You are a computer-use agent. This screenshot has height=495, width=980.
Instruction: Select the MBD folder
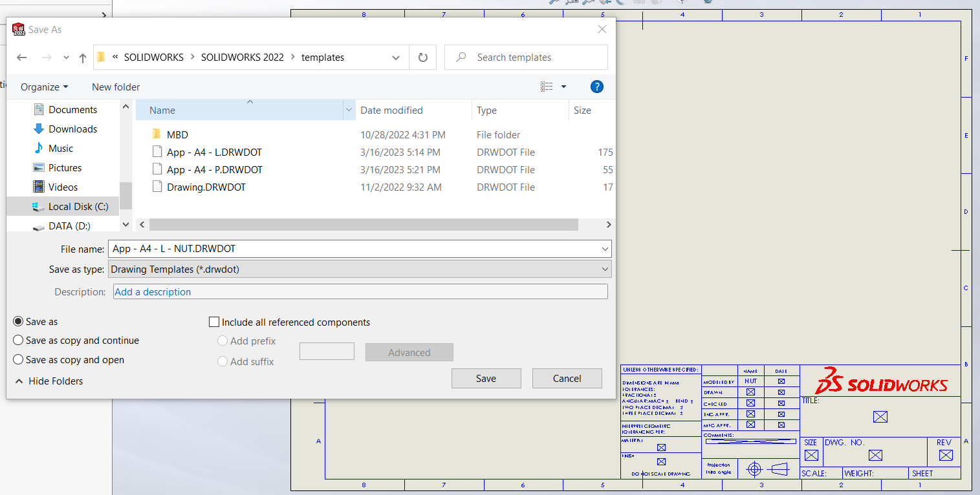[x=177, y=135]
